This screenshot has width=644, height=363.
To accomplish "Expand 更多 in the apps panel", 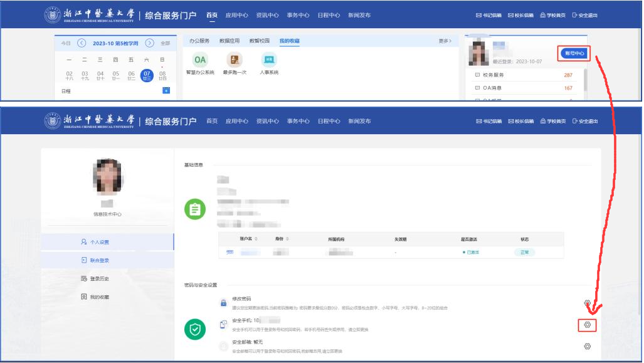I will (x=445, y=41).
